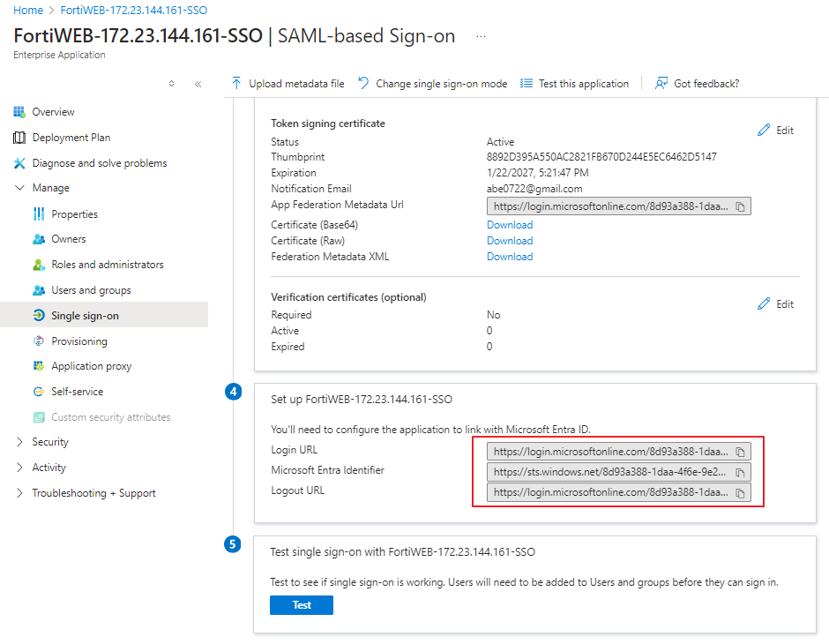The height and width of the screenshot is (644, 829).
Task: Open the ellipsis menu next to the title
Action: tap(482, 37)
